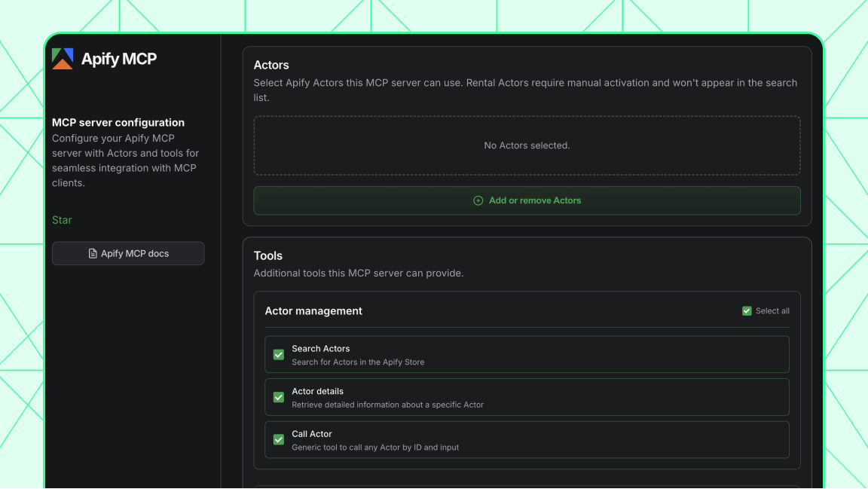Click the Call Actor row label
This screenshot has width=868, height=489.
(x=312, y=434)
